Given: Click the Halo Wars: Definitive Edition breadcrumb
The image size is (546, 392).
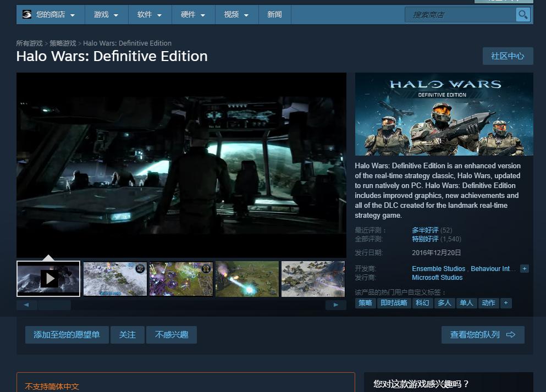Looking at the screenshot, I should point(127,43).
